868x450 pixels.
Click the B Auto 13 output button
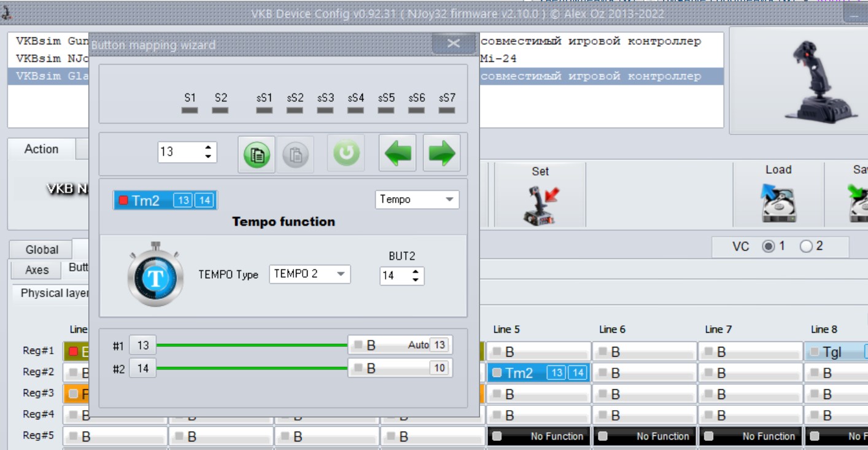(x=400, y=345)
